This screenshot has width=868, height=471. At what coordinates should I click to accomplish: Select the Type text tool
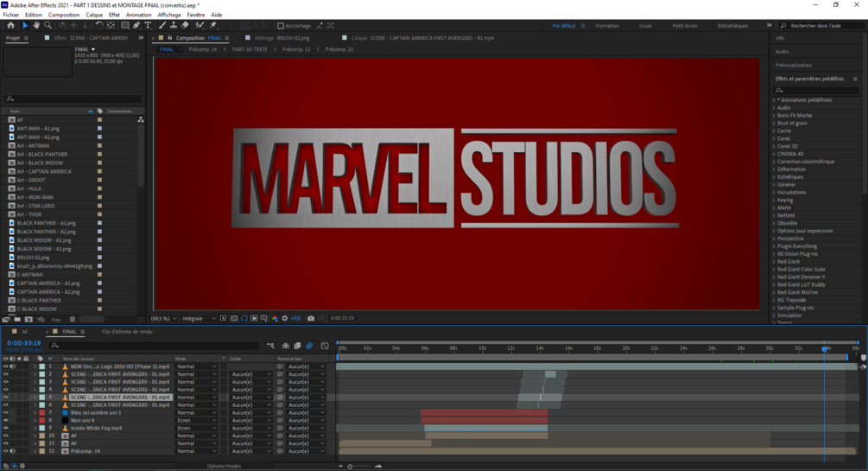(x=148, y=25)
